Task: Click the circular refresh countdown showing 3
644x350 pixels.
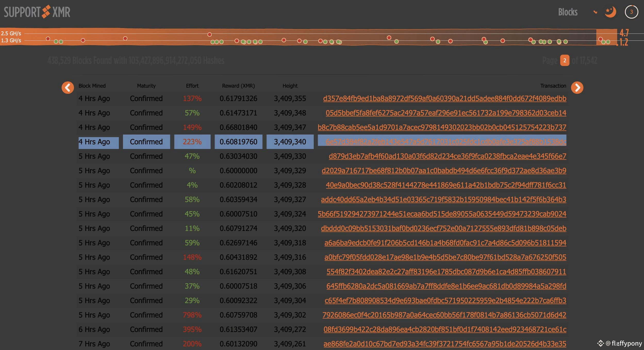Action: [x=631, y=12]
